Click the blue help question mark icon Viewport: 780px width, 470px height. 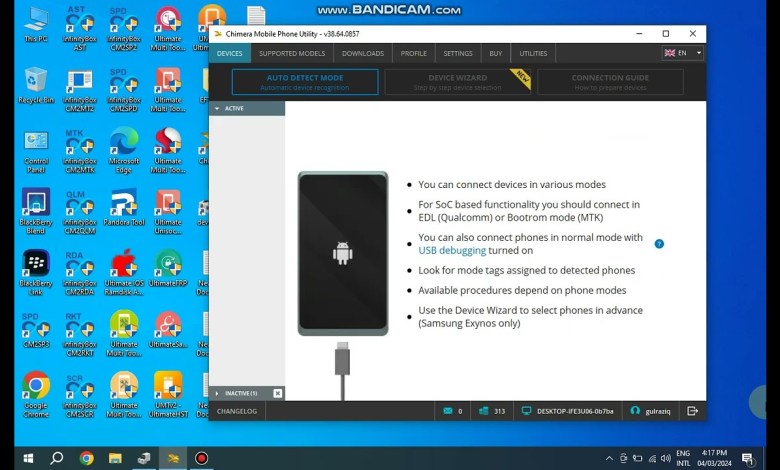pos(659,244)
